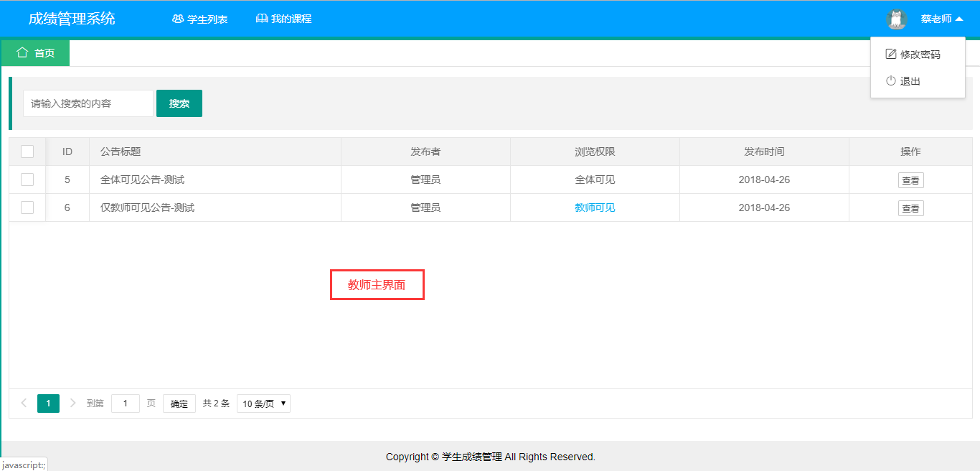Viewport: 980px width, 471px height.
Task: Click the book icon beside 我的课程
Action: 262,19
